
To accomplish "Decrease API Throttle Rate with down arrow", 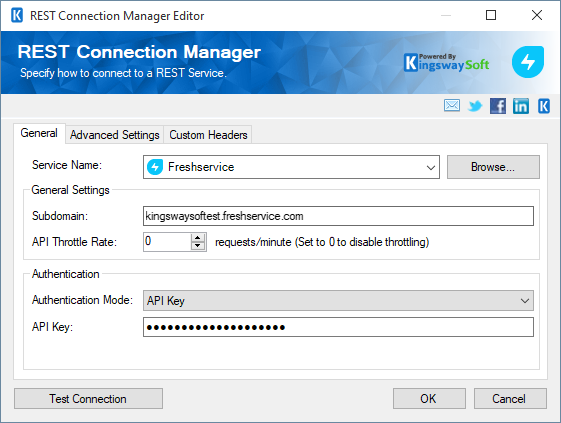I will (x=198, y=246).
